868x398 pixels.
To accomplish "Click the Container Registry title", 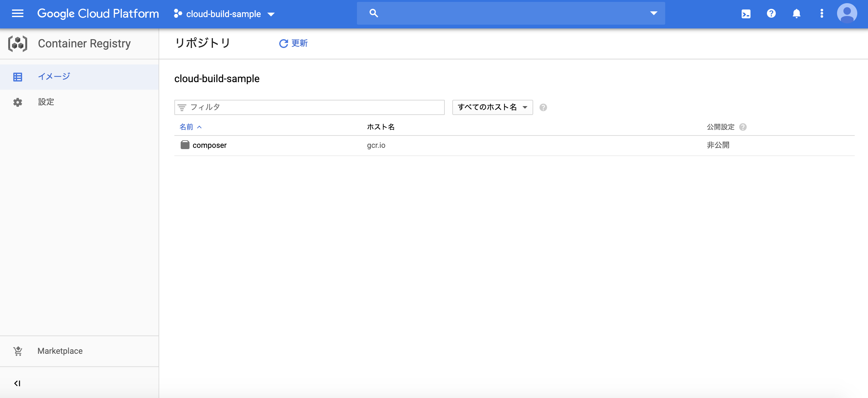I will (84, 44).
